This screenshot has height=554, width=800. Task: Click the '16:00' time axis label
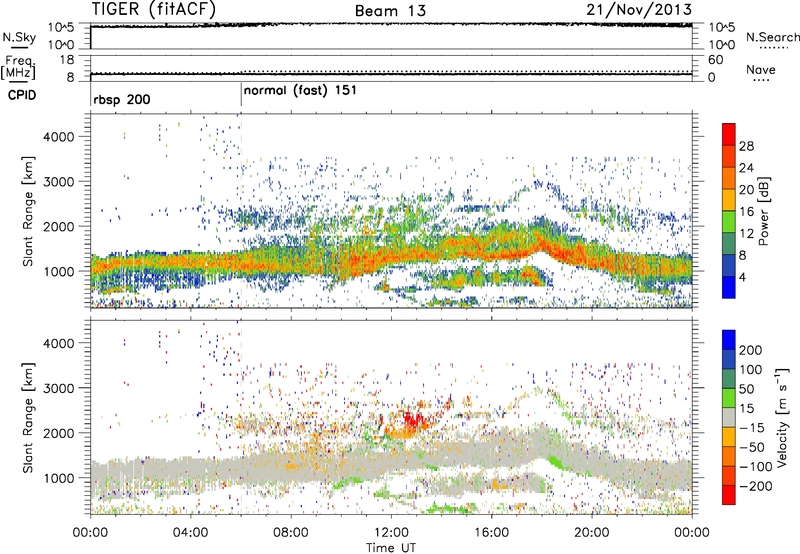tap(491, 533)
